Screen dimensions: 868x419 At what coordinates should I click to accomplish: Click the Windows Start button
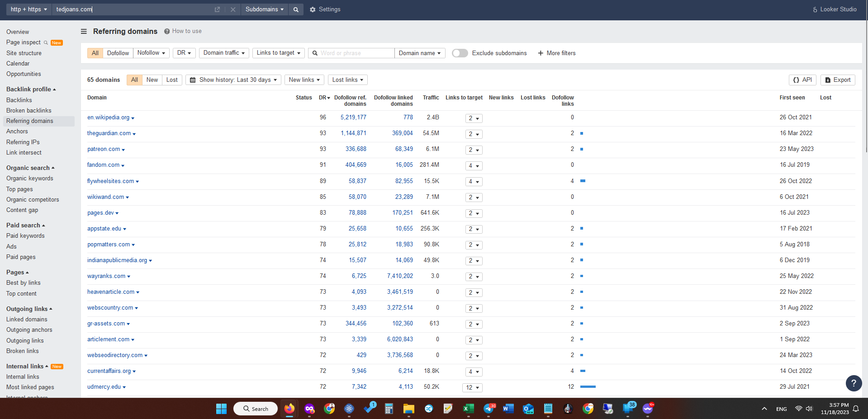221,409
